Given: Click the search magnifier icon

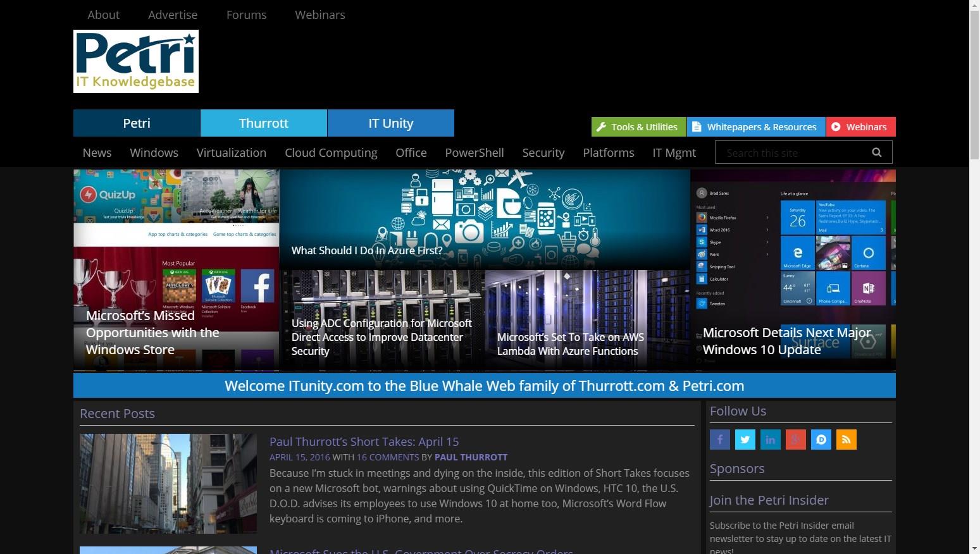Looking at the screenshot, I should pos(877,152).
